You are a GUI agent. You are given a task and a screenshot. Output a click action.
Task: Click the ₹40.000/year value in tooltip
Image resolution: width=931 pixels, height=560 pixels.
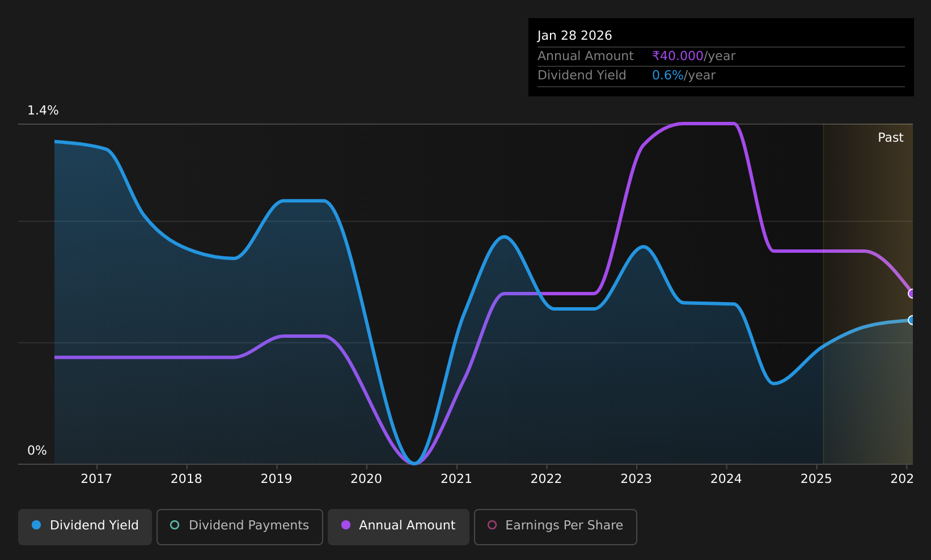(x=693, y=56)
